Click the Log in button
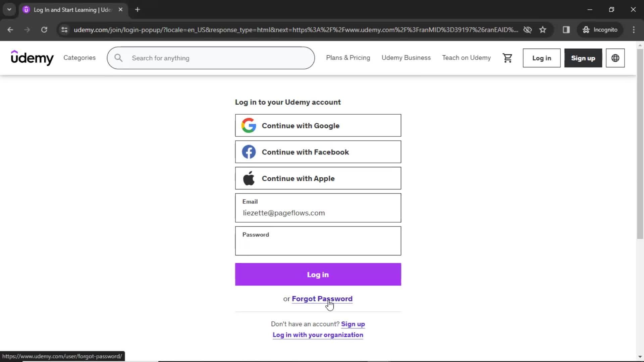 point(318,275)
